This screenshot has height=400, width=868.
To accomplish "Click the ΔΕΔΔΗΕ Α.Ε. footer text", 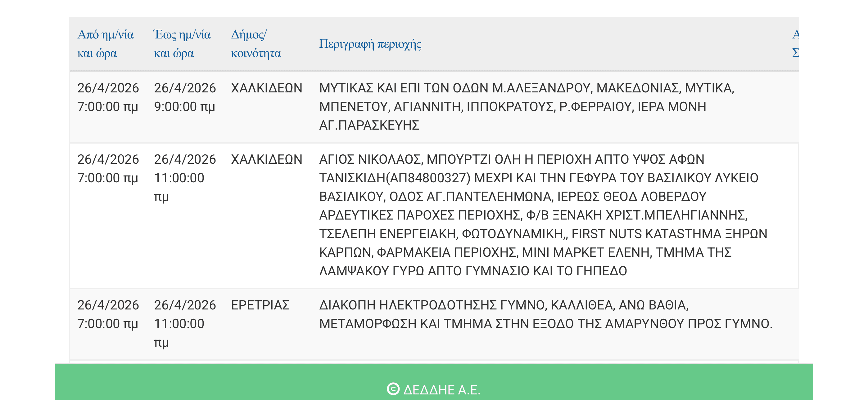I will (441, 389).
